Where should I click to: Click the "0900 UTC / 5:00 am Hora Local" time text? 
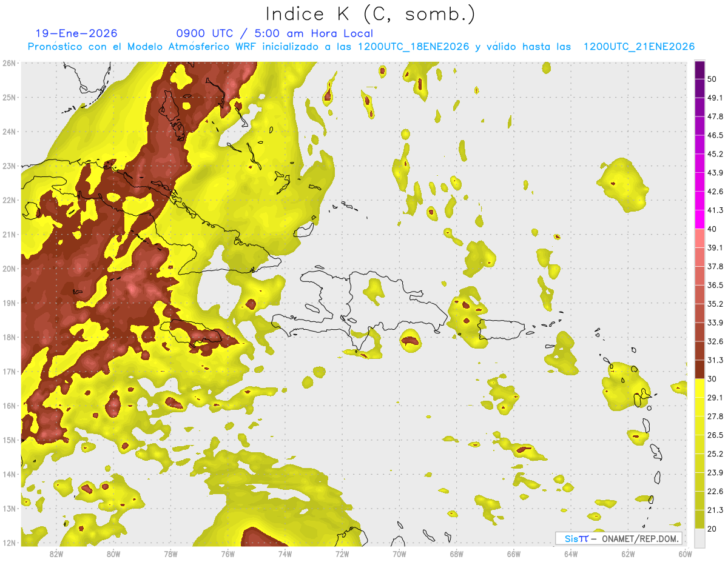click(x=275, y=33)
